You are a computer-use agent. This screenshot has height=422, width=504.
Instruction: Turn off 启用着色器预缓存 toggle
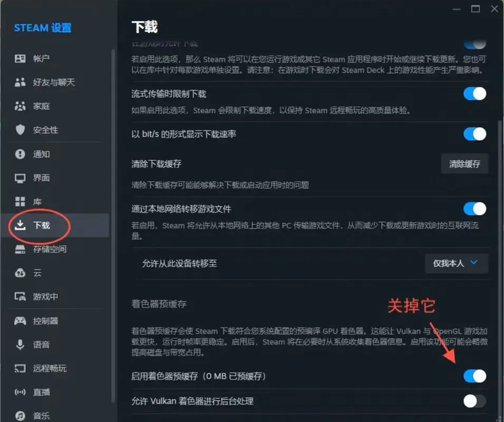coord(475,376)
